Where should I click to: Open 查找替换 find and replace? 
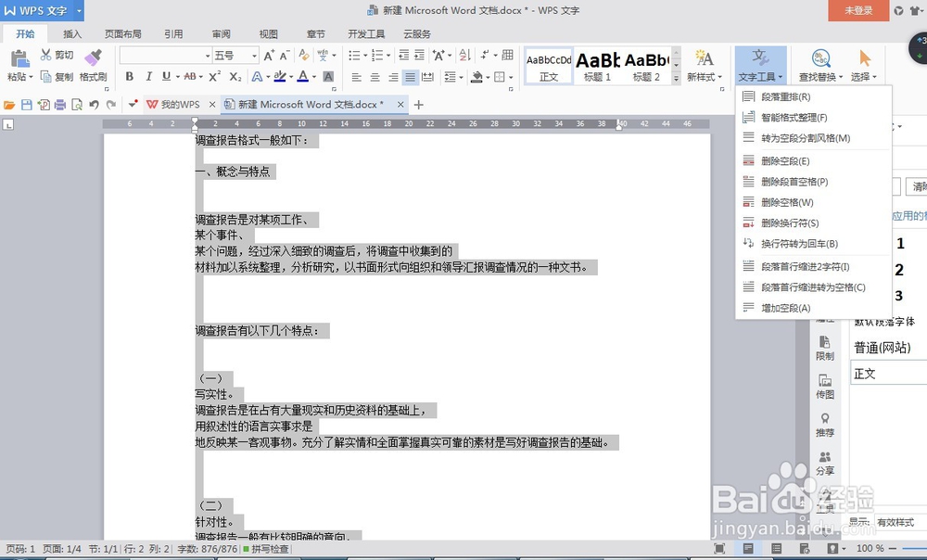tap(821, 66)
